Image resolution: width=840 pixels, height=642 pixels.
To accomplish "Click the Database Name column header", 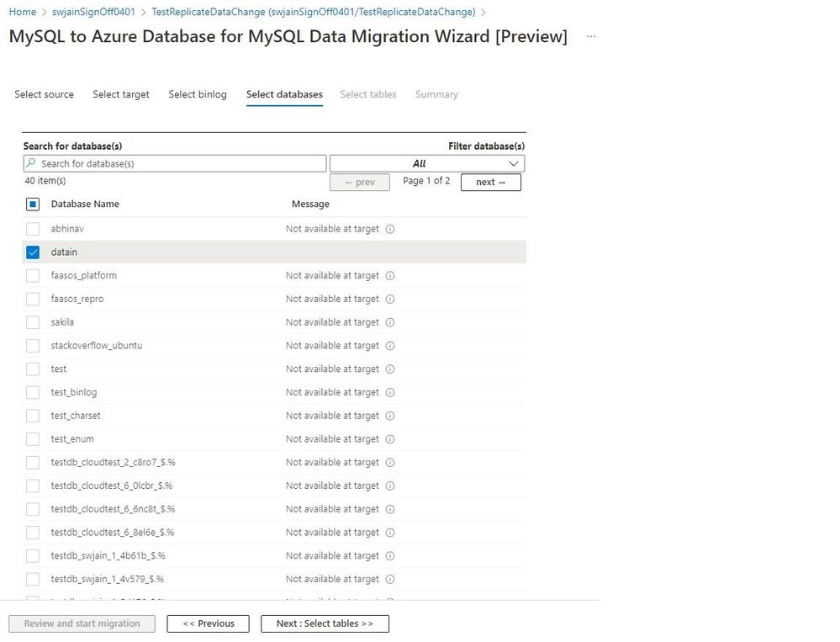I will pyautogui.click(x=85, y=204).
